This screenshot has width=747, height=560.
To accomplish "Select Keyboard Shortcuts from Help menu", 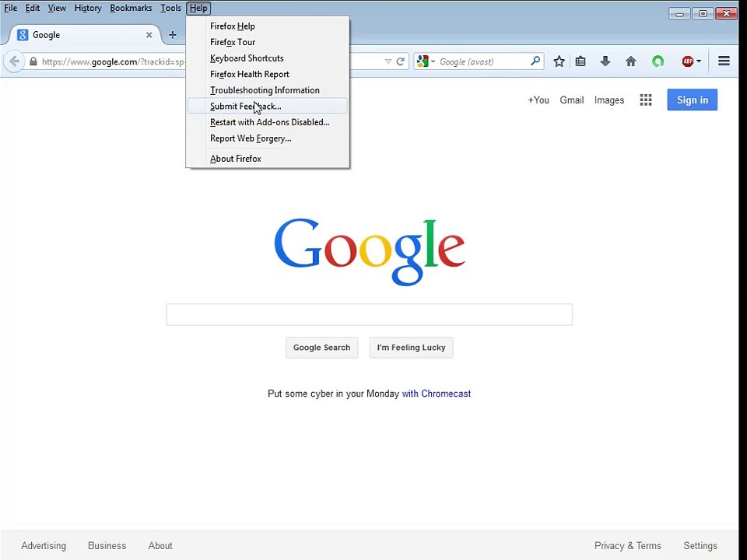I will 267,58.
